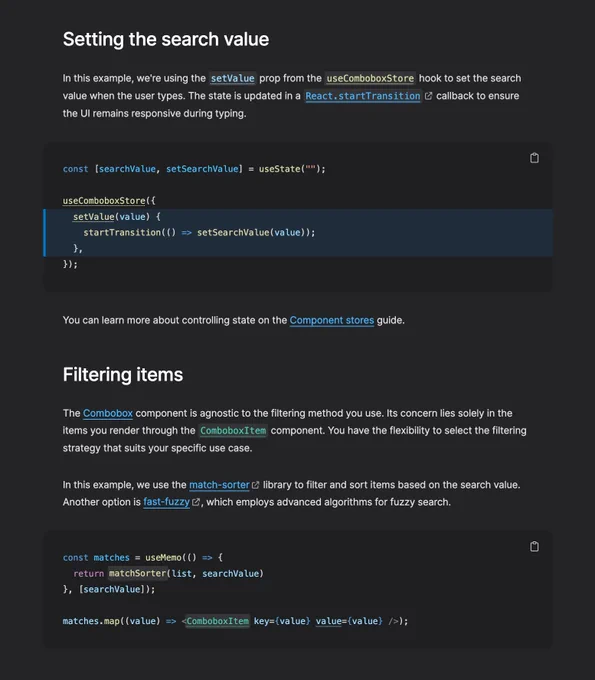
Task: Click the startTransition call in highlighted code
Action: click(122, 232)
